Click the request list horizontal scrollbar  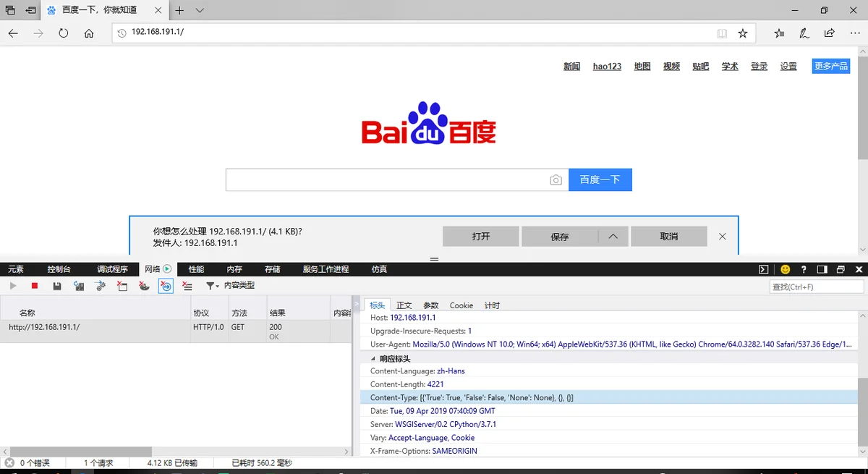click(x=81, y=452)
